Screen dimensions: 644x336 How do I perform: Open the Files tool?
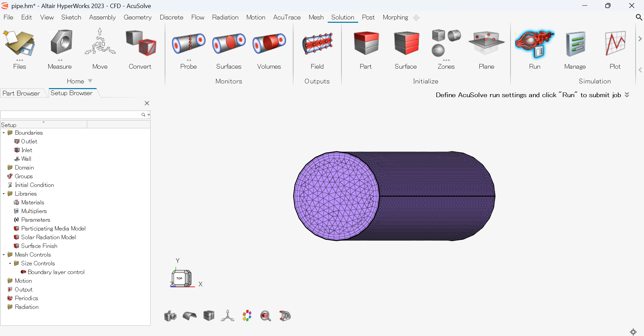tap(19, 44)
